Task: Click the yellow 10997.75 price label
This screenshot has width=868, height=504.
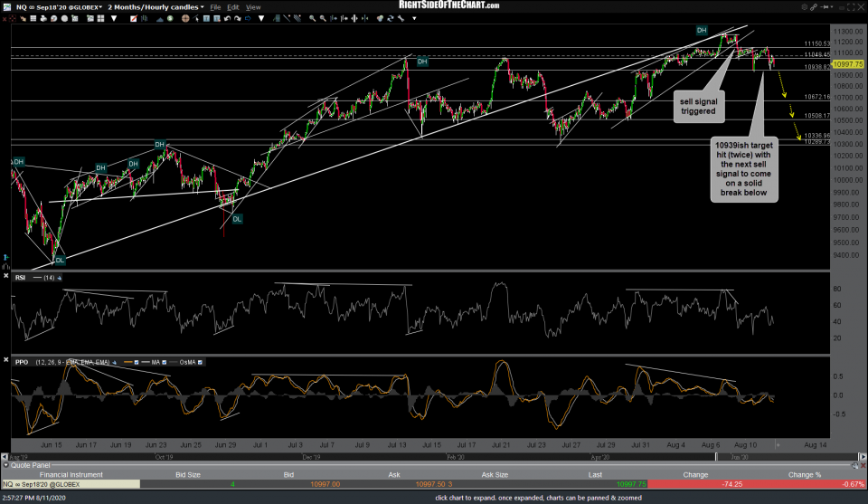Action: coord(848,64)
